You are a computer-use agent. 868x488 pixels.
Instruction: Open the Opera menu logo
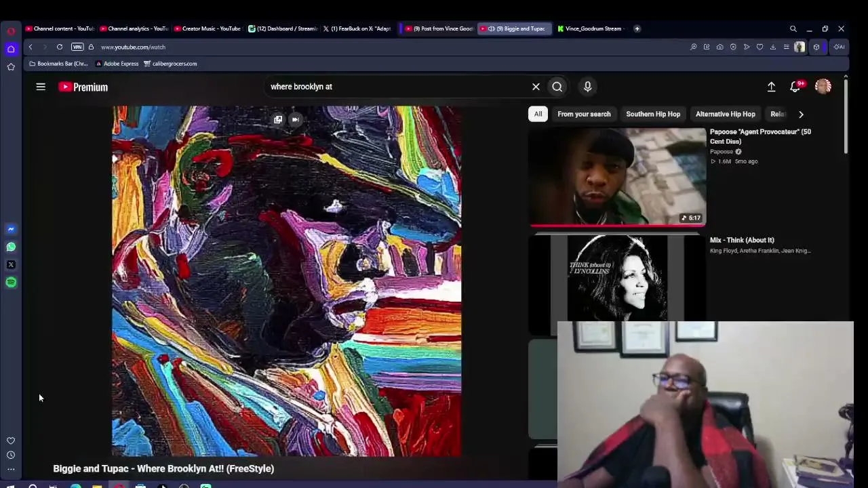point(11,30)
